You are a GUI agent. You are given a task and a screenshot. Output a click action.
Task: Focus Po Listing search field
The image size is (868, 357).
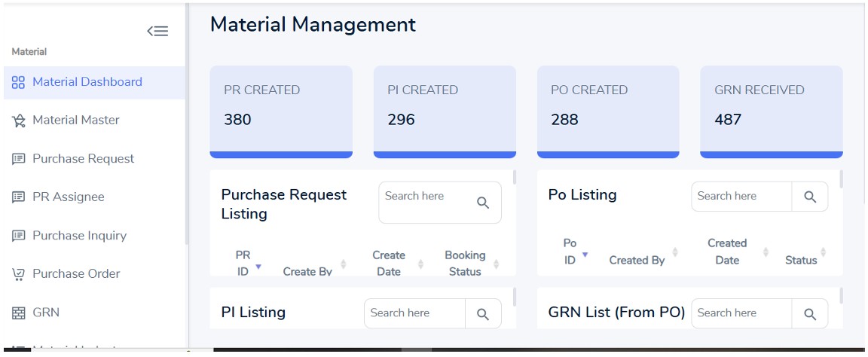pyautogui.click(x=741, y=197)
